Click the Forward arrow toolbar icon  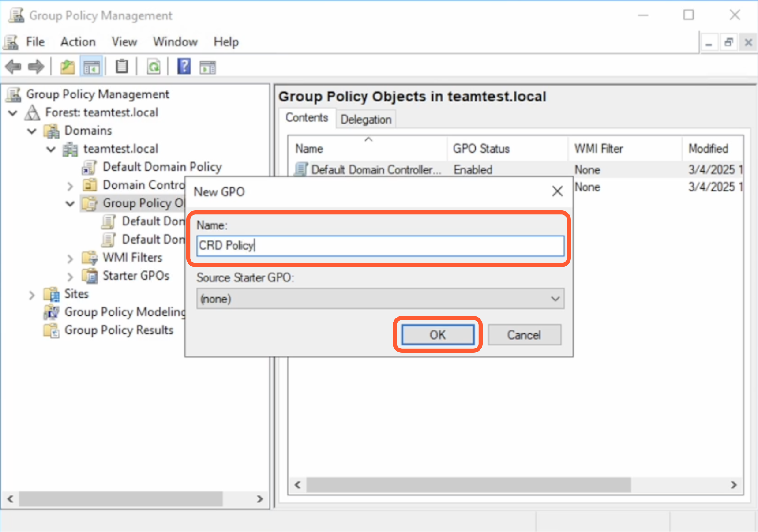click(36, 67)
